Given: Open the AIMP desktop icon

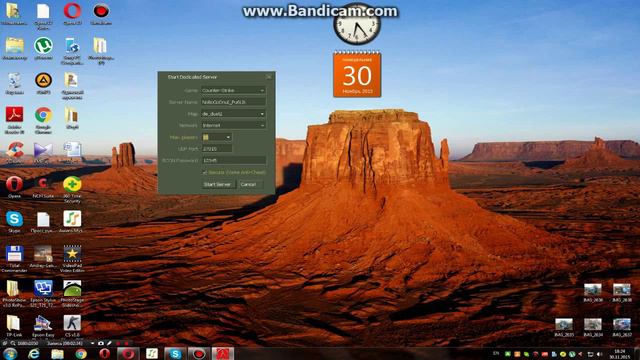Looking at the screenshot, I should 43,83.
